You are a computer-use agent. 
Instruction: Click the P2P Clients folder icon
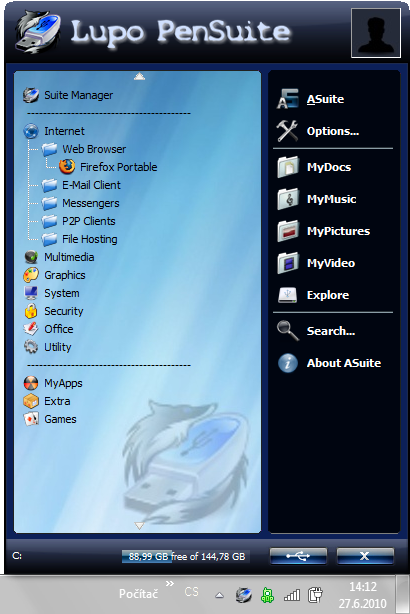(49, 221)
